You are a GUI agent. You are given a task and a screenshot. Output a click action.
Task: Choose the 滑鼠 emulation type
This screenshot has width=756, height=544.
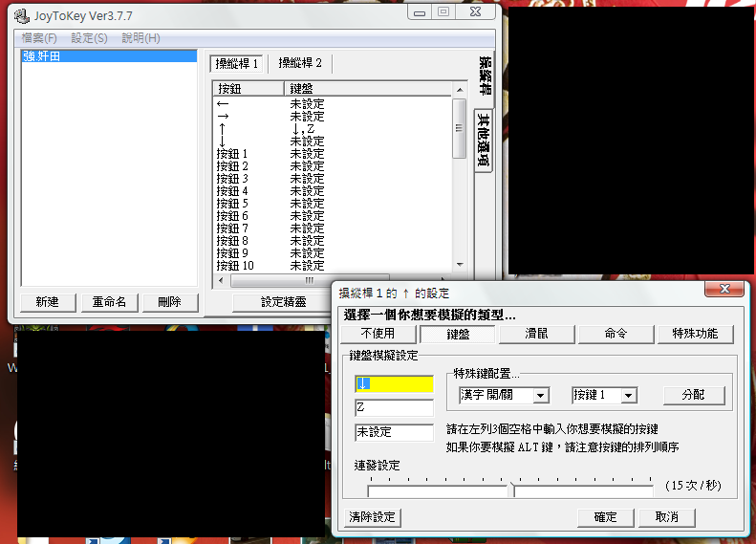536,334
